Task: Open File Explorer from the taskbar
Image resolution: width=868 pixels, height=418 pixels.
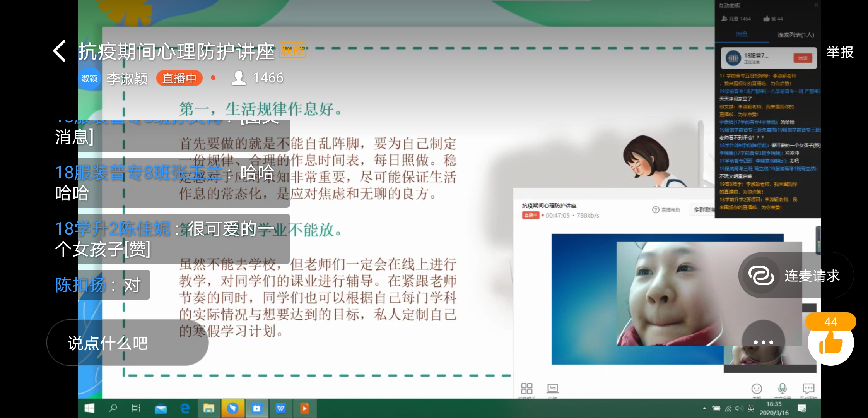Action: pos(209,408)
